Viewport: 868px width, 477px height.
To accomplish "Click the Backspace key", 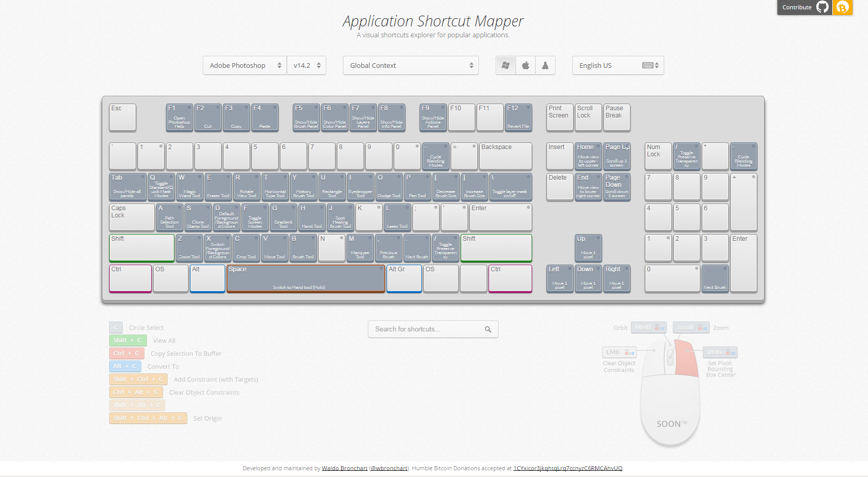I will [x=506, y=156].
